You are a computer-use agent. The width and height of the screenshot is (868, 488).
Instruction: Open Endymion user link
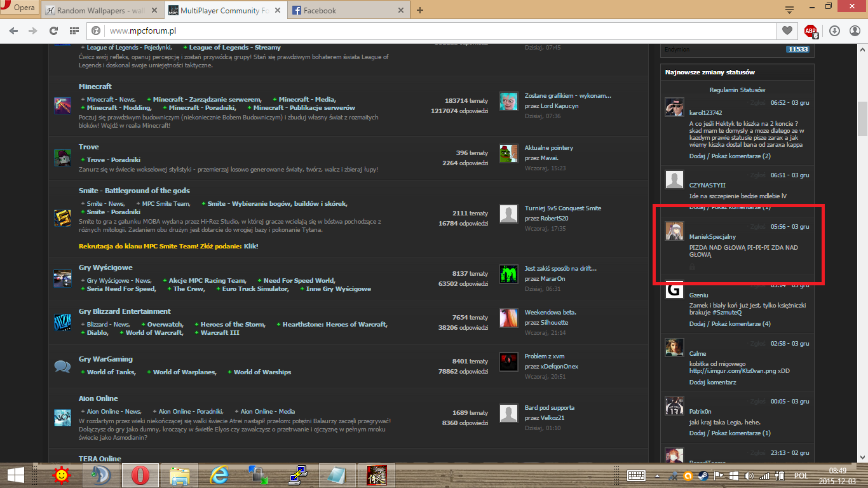pos(677,50)
